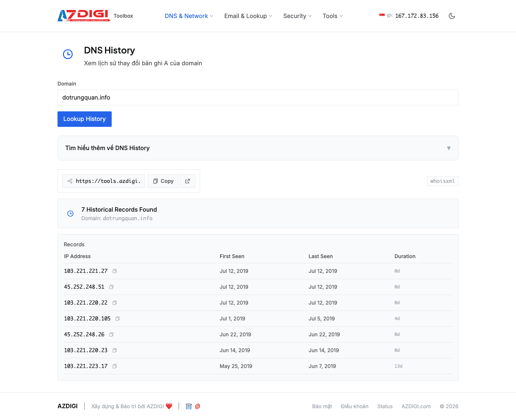Viewport: 516px width, 420px height.
Task: Copy IP address 103.221.223.17
Action: pyautogui.click(x=115, y=366)
